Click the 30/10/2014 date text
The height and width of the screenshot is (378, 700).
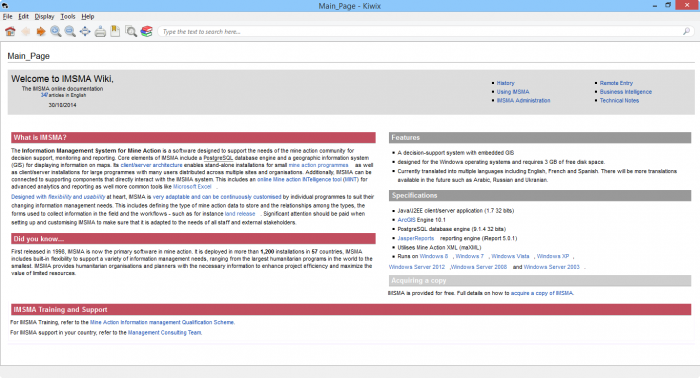pos(62,105)
